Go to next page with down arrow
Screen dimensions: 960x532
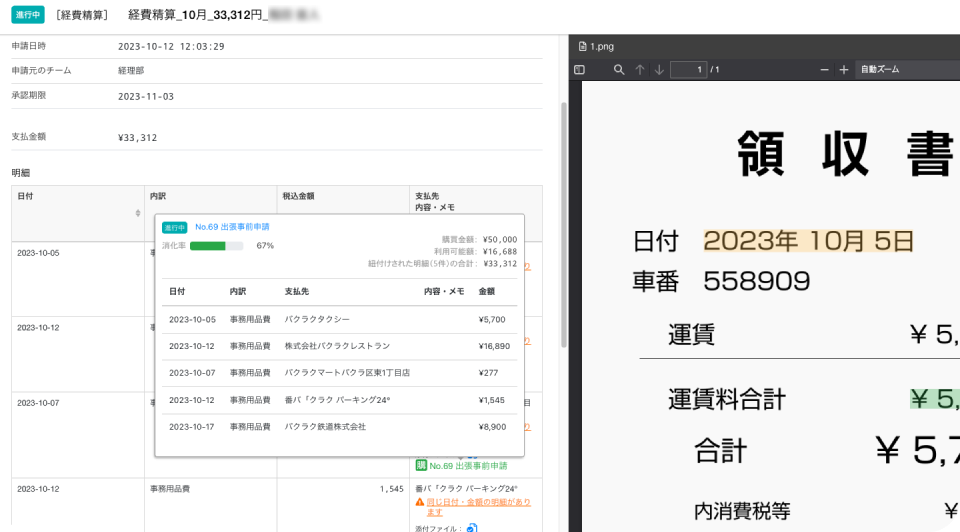659,69
